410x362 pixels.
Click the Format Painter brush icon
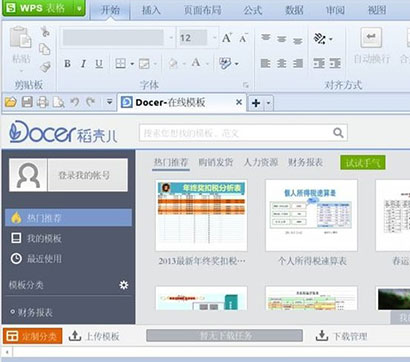pyautogui.click(x=45, y=67)
